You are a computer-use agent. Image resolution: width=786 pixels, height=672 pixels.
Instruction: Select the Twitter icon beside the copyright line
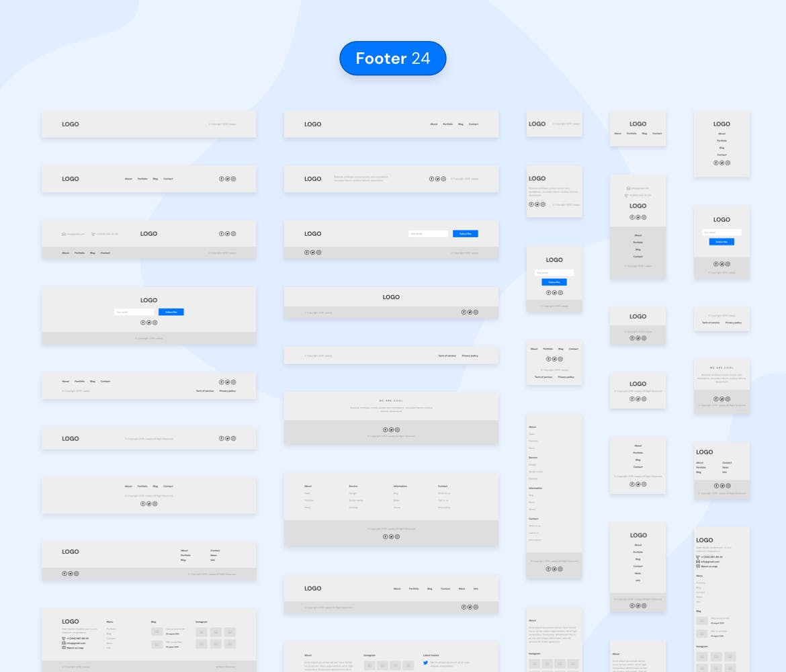pos(227,437)
